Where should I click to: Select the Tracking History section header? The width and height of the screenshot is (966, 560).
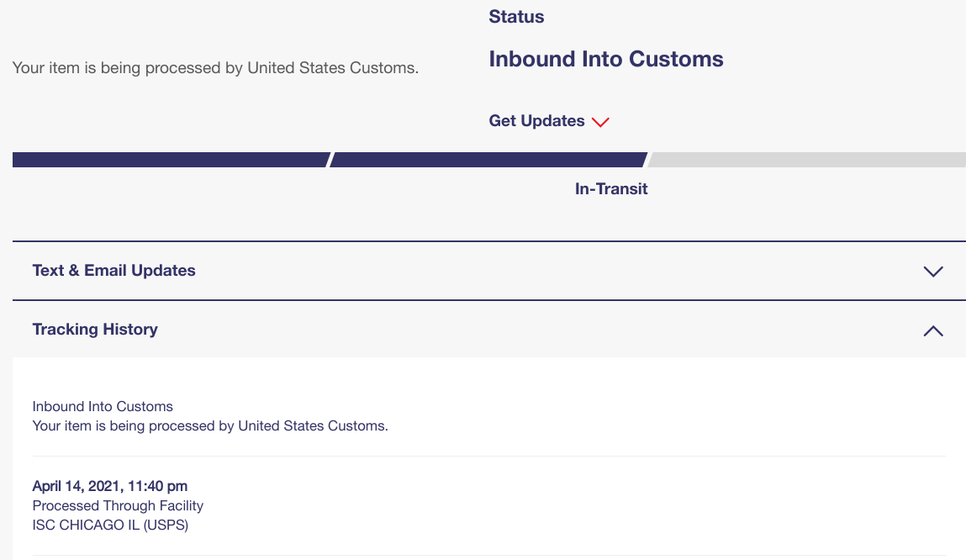click(x=95, y=329)
